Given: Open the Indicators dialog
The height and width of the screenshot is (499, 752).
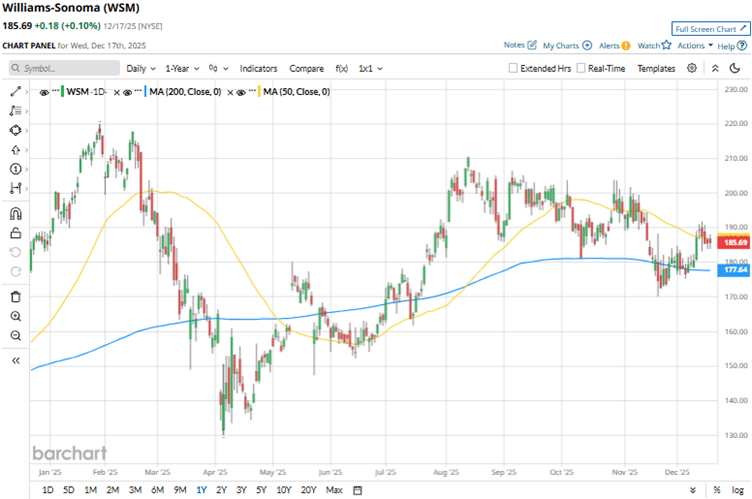Looking at the screenshot, I should (259, 68).
